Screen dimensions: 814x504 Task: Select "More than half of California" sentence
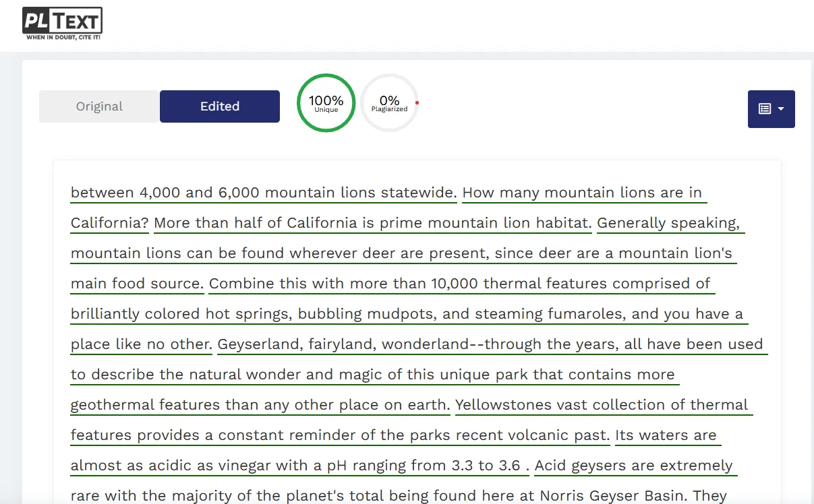click(372, 223)
